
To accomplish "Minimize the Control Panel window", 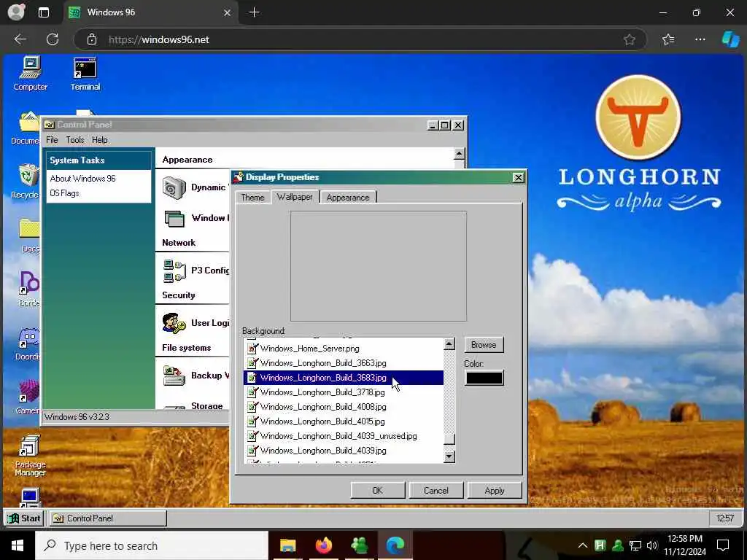I will pyautogui.click(x=433, y=125).
